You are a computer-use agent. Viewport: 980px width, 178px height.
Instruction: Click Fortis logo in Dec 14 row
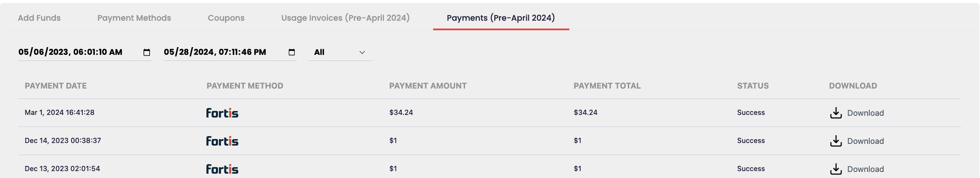[x=222, y=141]
